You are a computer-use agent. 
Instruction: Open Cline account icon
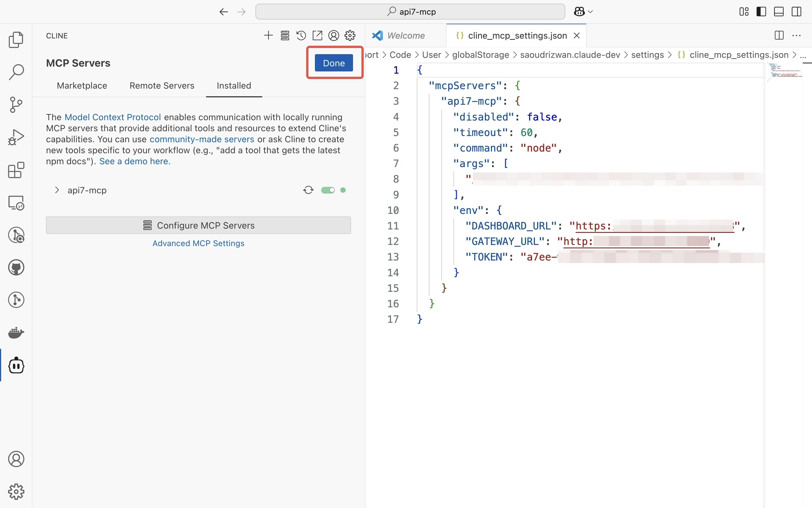tap(334, 35)
